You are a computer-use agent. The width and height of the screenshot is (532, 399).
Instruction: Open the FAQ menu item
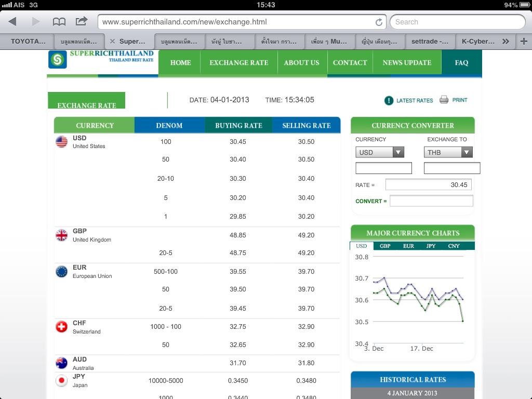point(461,62)
